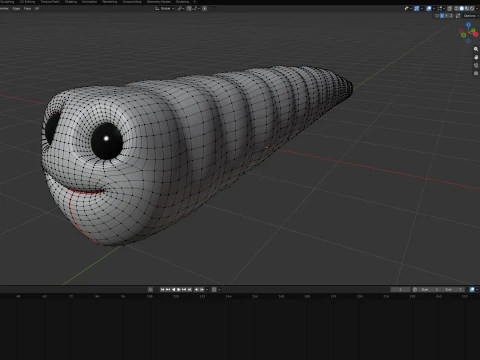This screenshot has height=360, width=480.
Task: Open the object visibility dropdown arrow
Action: pos(411,8)
